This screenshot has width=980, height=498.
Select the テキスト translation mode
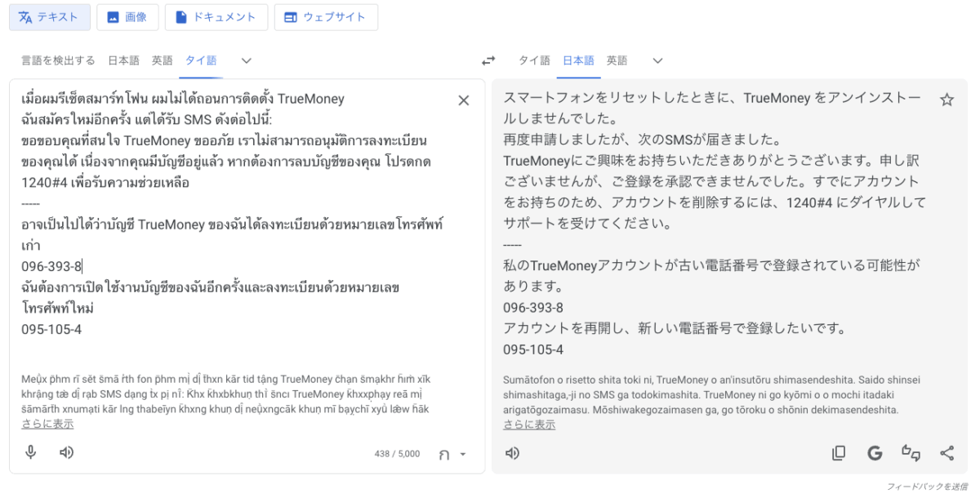point(49,16)
